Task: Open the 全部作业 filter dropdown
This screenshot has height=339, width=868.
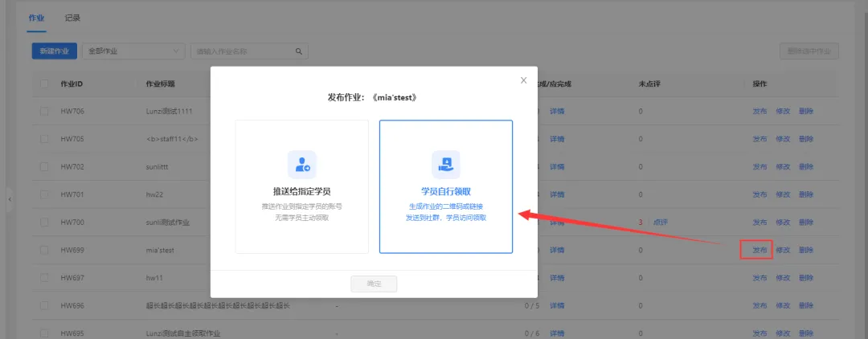Action: pyautogui.click(x=134, y=51)
